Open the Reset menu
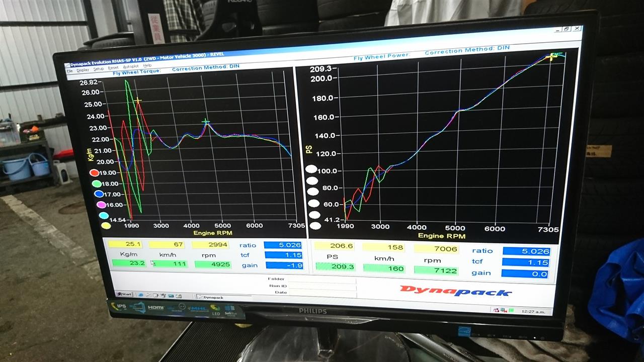The height and width of the screenshot is (362, 644). click(x=113, y=68)
